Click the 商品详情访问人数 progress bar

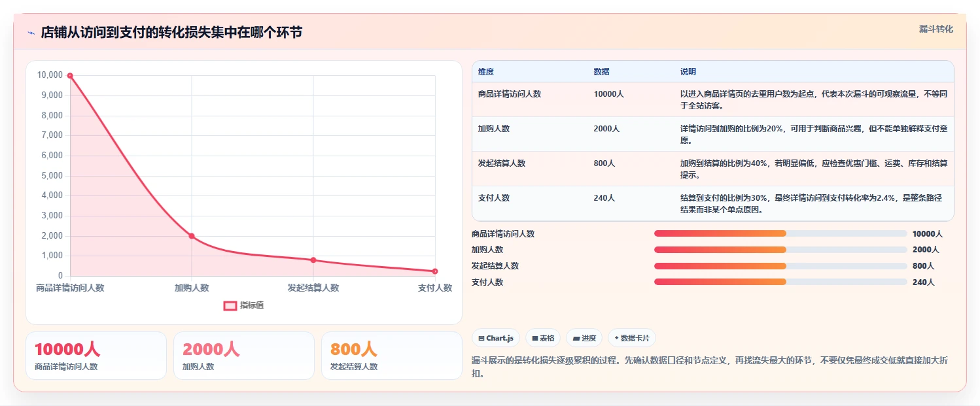pyautogui.click(x=780, y=233)
